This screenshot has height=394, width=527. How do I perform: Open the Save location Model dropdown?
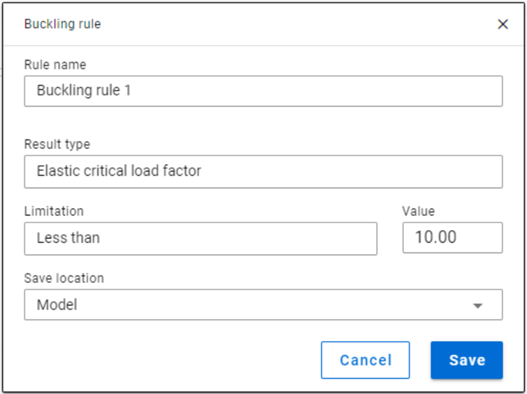pos(263,305)
